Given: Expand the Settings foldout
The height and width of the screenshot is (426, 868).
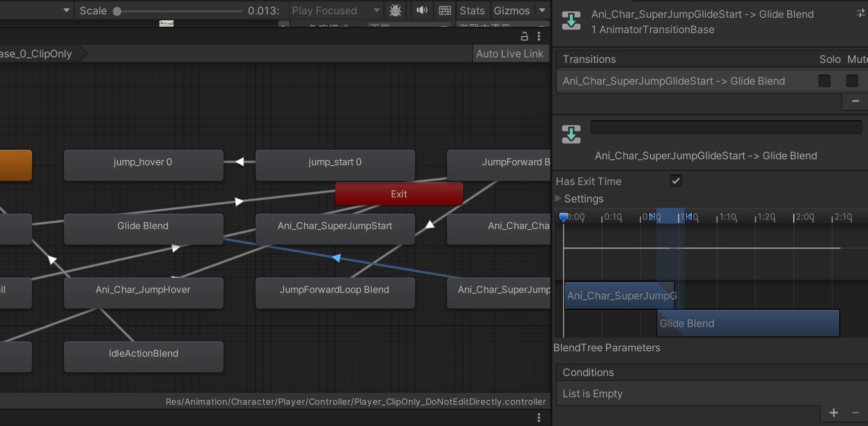Looking at the screenshot, I should point(558,198).
